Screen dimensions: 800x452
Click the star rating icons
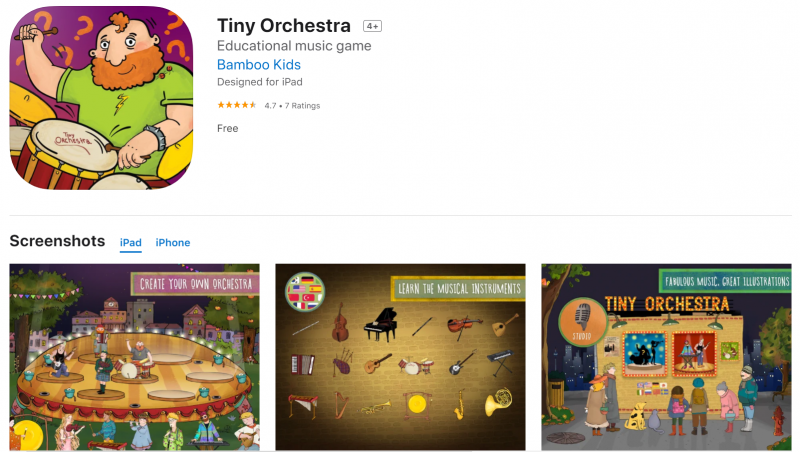tap(237, 105)
